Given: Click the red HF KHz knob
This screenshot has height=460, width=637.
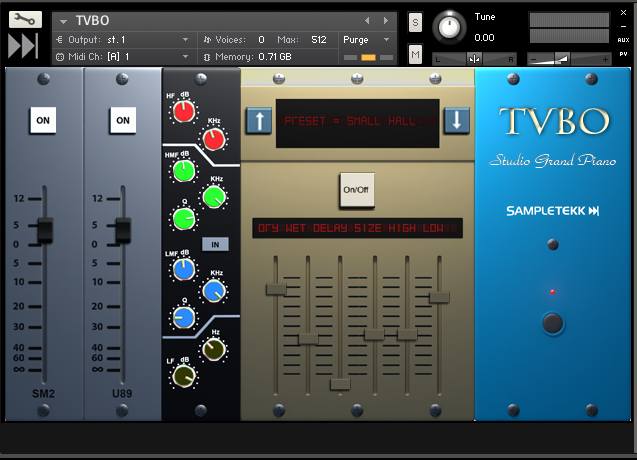Looking at the screenshot, I should (214, 140).
